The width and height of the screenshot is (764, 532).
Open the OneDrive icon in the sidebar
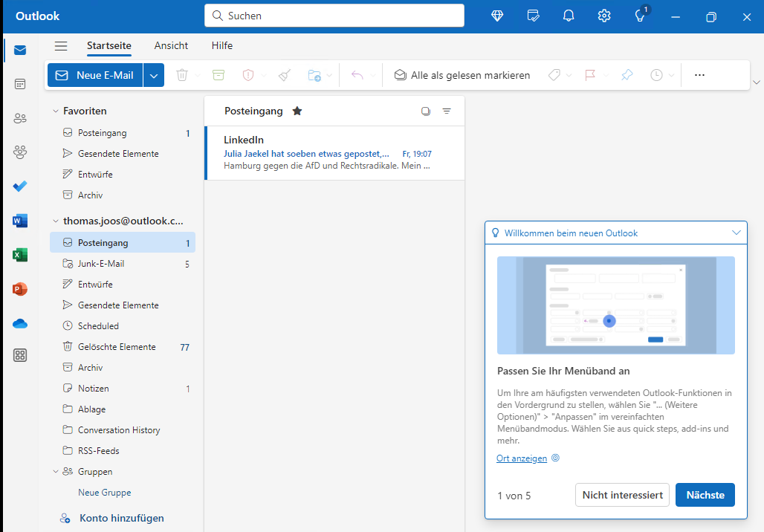(19, 323)
